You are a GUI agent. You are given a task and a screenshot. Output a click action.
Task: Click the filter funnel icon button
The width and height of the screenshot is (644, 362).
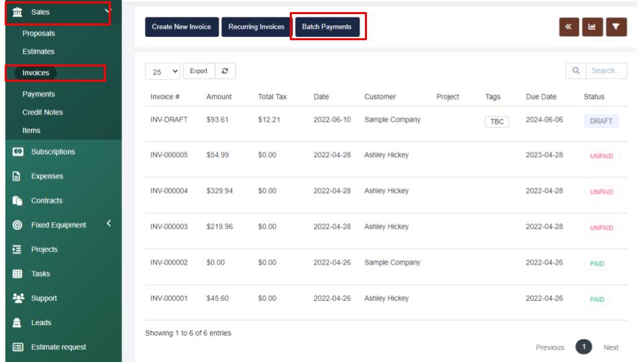(616, 27)
